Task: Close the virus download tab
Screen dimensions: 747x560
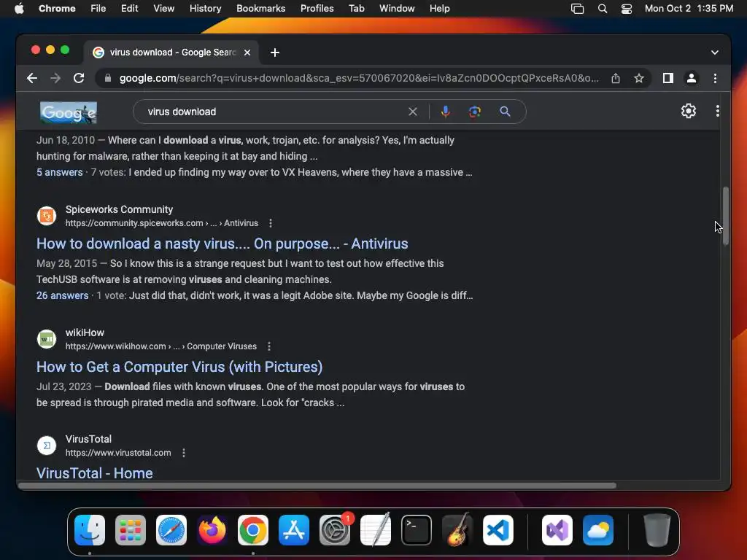Action: [x=247, y=52]
